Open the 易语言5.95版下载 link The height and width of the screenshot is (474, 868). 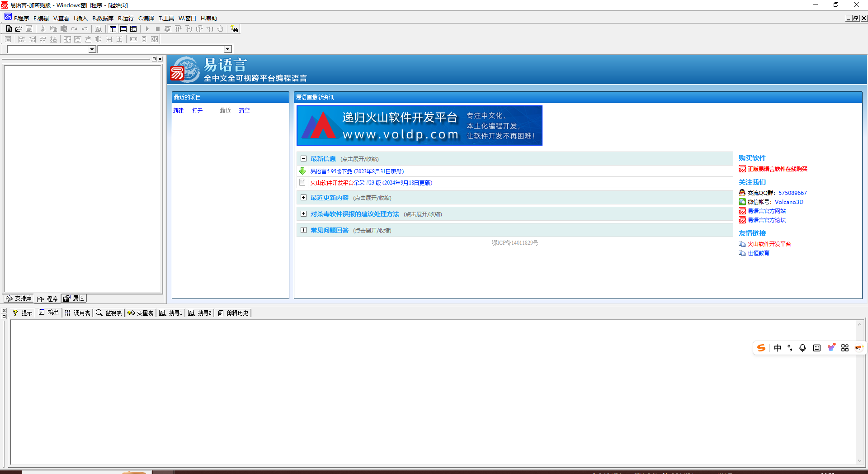point(357,171)
